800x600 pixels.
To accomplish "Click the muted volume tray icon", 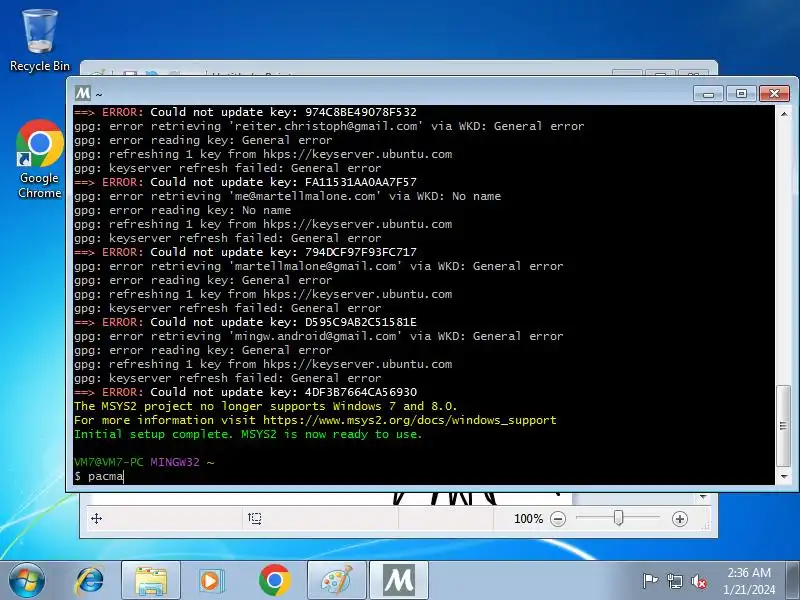I will click(x=698, y=581).
